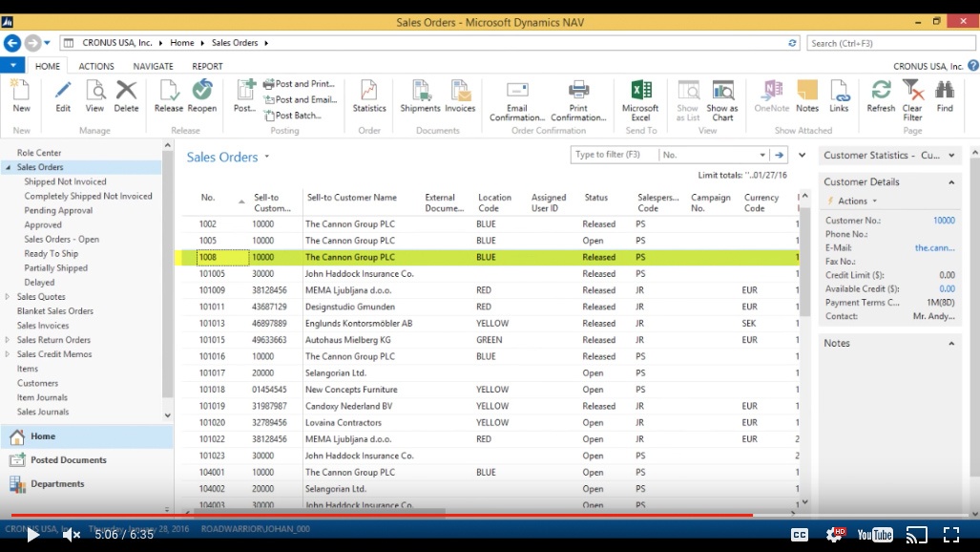Expand the filter pane chevron
980x552 pixels.
click(802, 155)
